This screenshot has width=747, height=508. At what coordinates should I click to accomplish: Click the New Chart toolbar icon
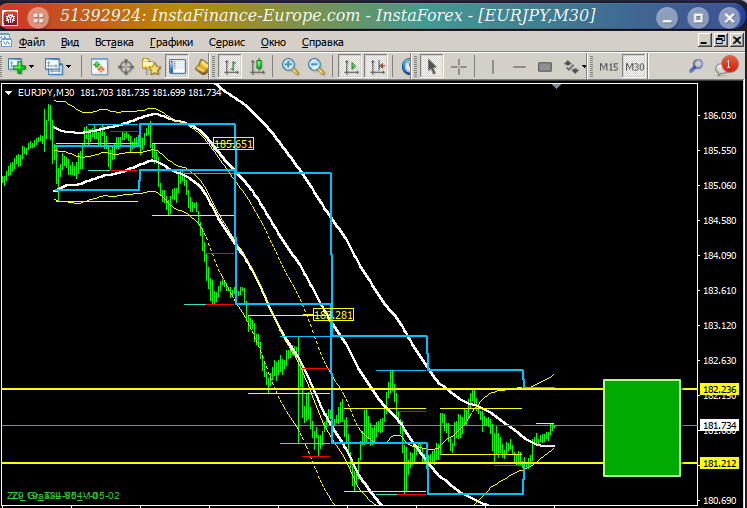18,66
